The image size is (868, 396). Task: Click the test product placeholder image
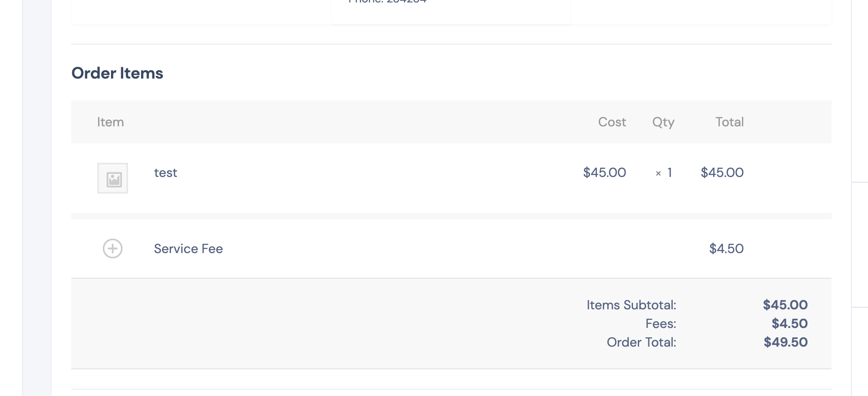click(113, 178)
